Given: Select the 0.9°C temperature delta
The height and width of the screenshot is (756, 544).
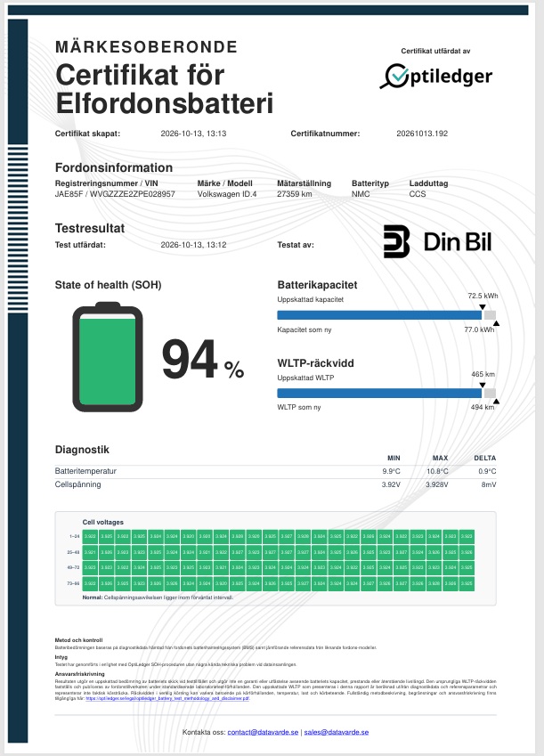Looking at the screenshot, I should coord(487,472).
